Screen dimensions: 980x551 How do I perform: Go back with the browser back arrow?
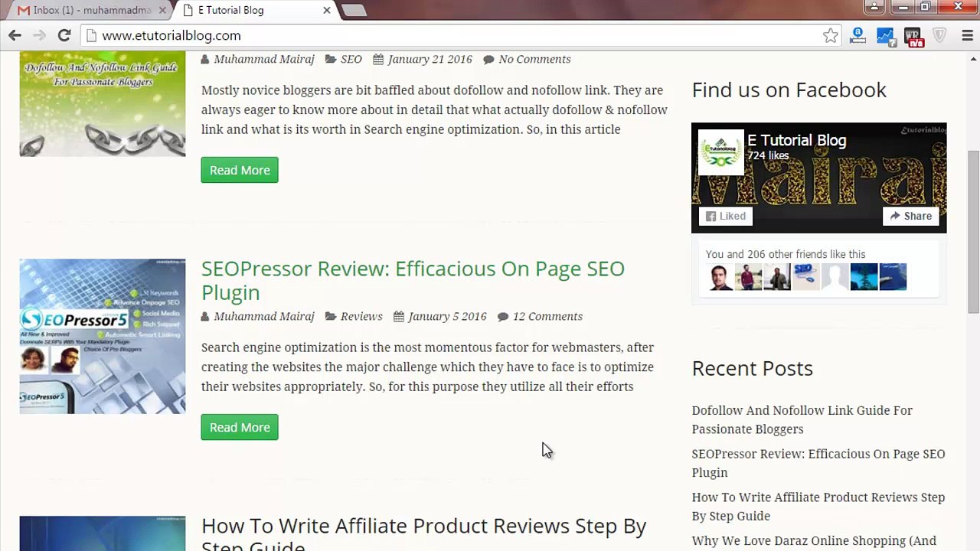pos(15,35)
